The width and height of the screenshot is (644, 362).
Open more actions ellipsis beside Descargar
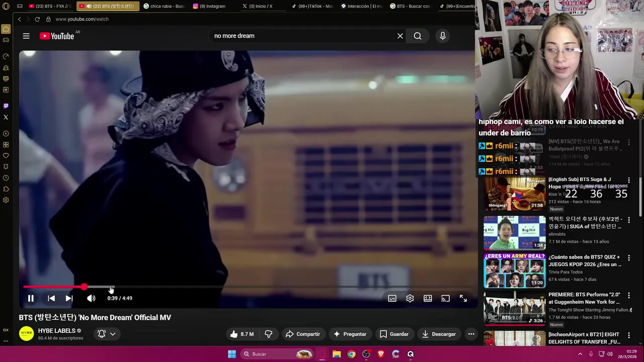[471, 334]
